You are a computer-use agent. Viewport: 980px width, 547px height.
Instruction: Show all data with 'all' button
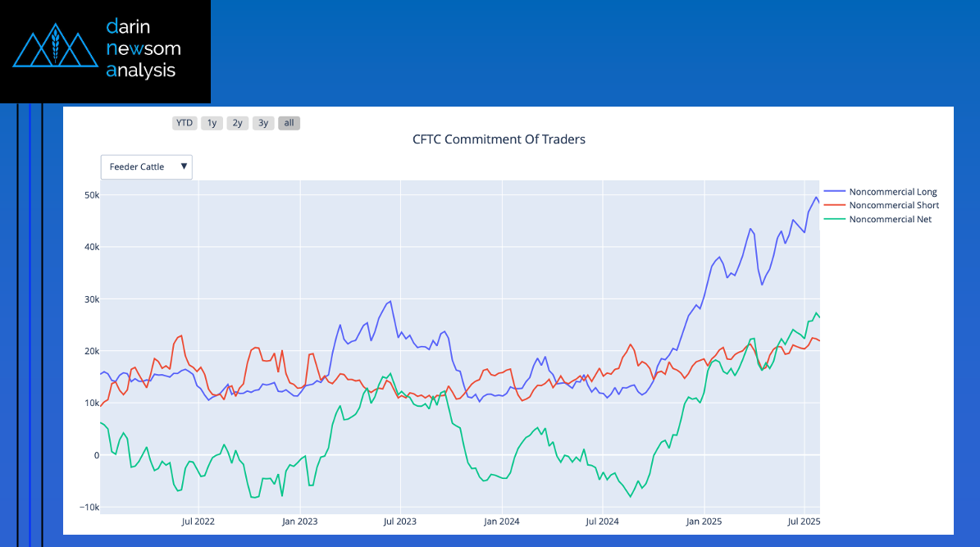tap(289, 123)
